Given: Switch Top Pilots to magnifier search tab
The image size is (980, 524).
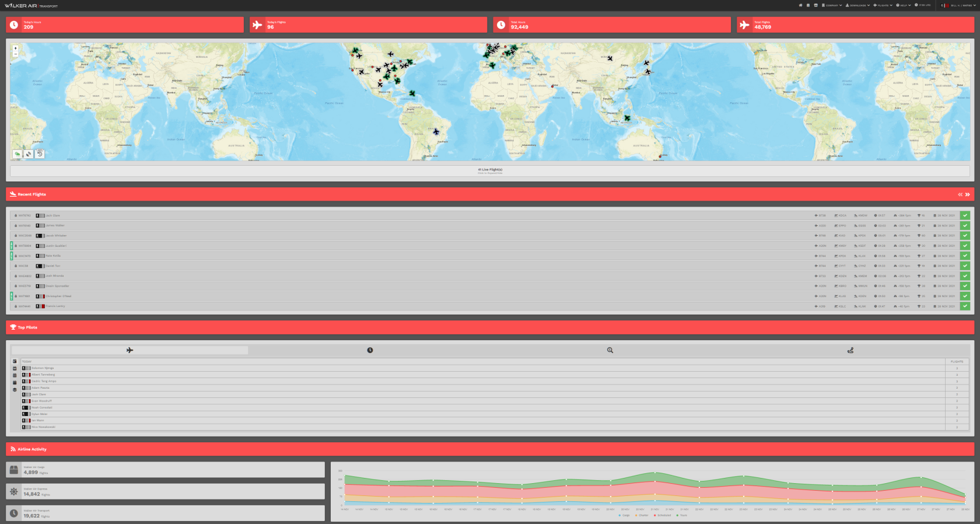Looking at the screenshot, I should [610, 350].
